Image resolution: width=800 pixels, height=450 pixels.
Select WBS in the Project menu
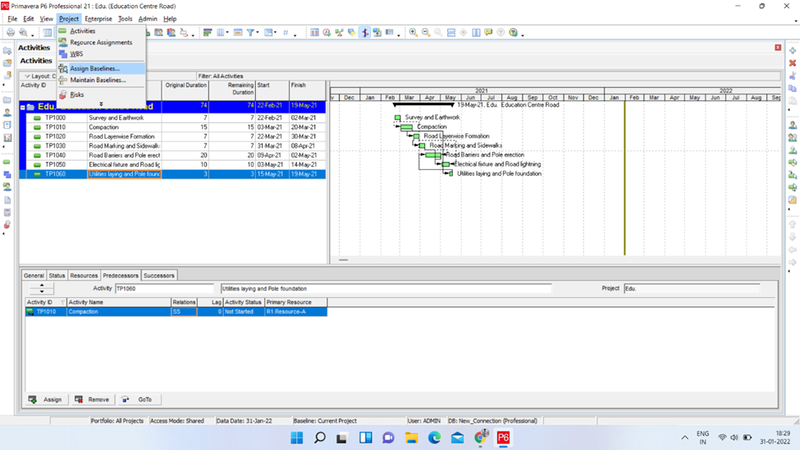[x=101, y=54]
